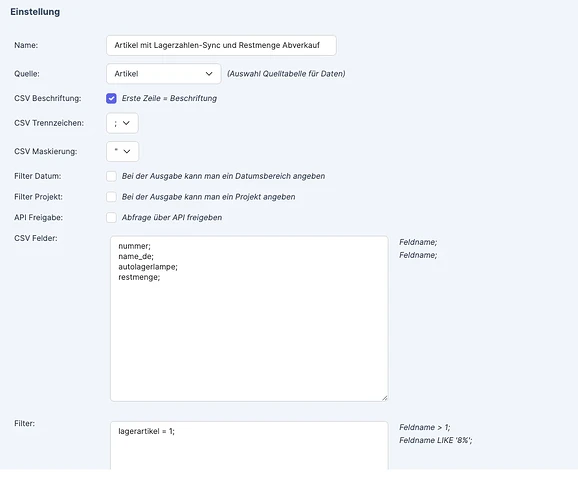
Task: Click the Name input field
Action: pos(221,45)
